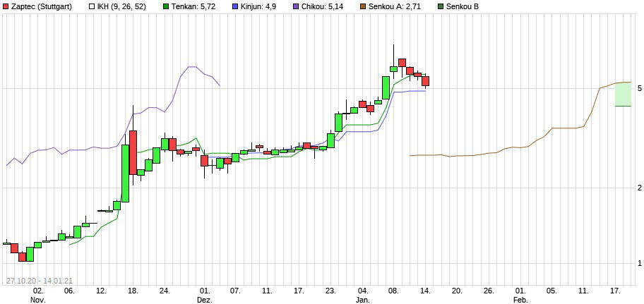Click the x-axis date label '02.'
The height and width of the screenshot is (304, 644).
(38, 291)
